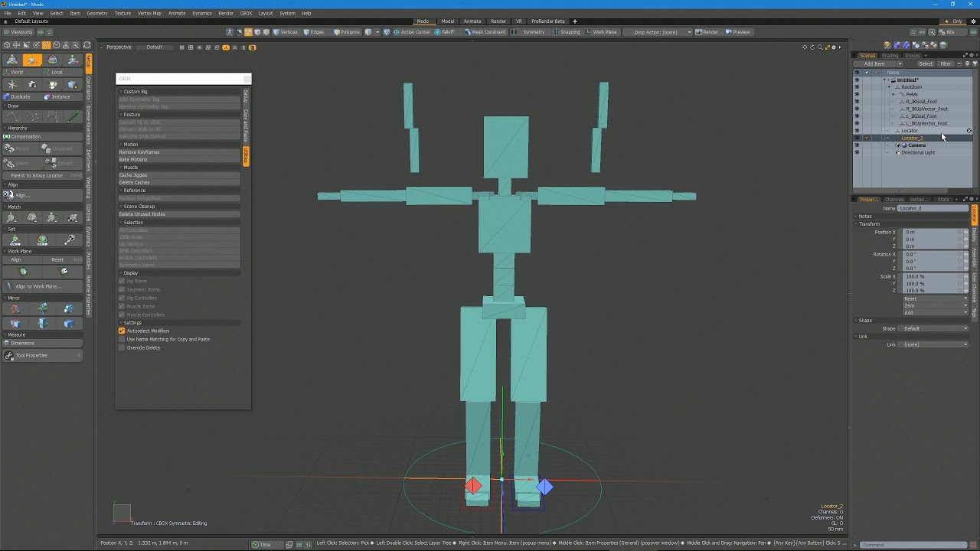Open the Vertex Map menu
The height and width of the screenshot is (551, 980).
tap(149, 13)
